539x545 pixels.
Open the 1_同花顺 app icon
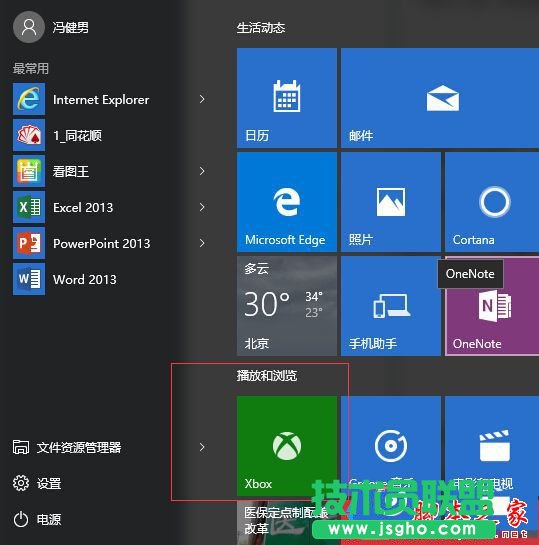(x=29, y=135)
